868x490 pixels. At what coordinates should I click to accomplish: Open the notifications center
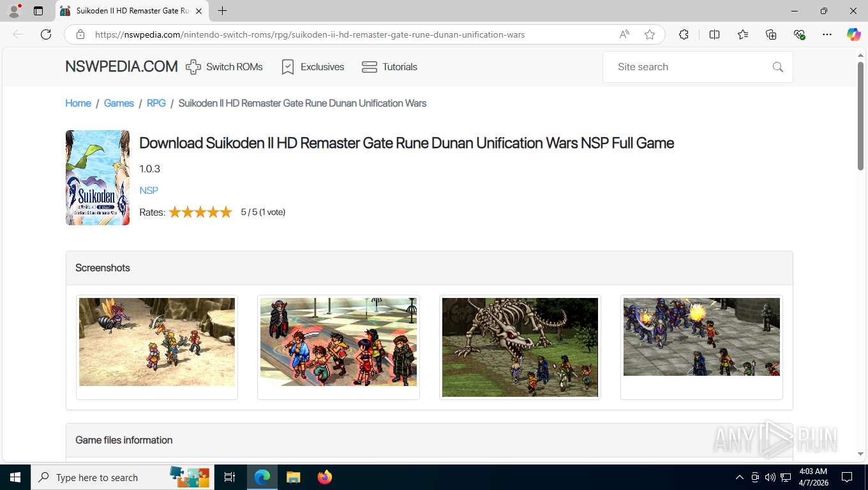coord(847,477)
